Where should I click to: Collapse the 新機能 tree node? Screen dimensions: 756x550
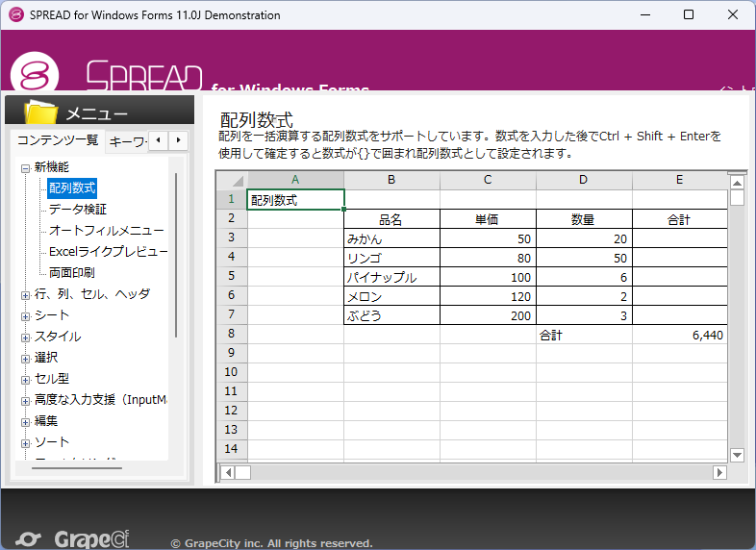pos(26,168)
